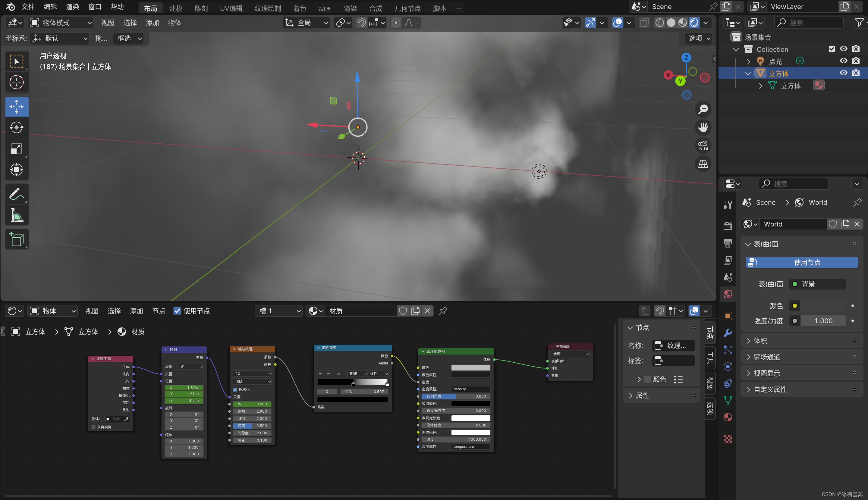Select the Measure tool
The height and width of the screenshot is (500, 868).
point(17,215)
